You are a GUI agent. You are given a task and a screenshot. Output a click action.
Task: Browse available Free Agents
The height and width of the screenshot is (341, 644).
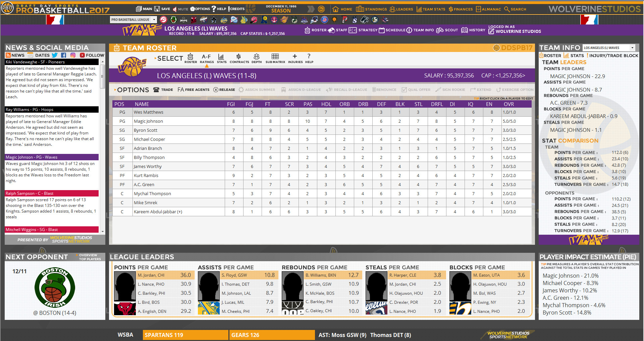(x=194, y=90)
